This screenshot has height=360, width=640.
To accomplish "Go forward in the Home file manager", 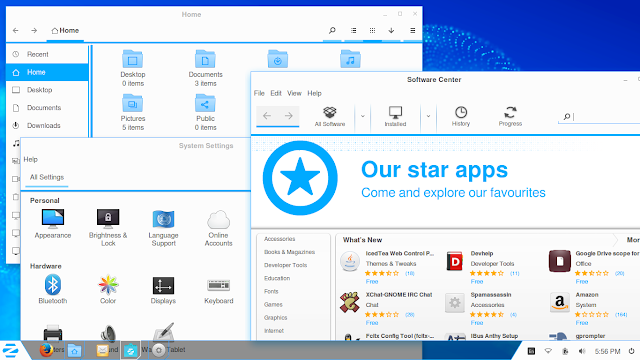I will coord(34,31).
